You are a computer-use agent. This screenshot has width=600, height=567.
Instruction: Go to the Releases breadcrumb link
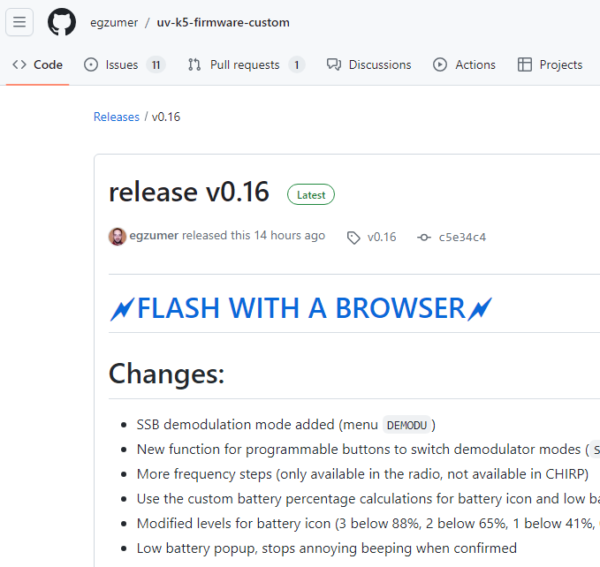(116, 117)
